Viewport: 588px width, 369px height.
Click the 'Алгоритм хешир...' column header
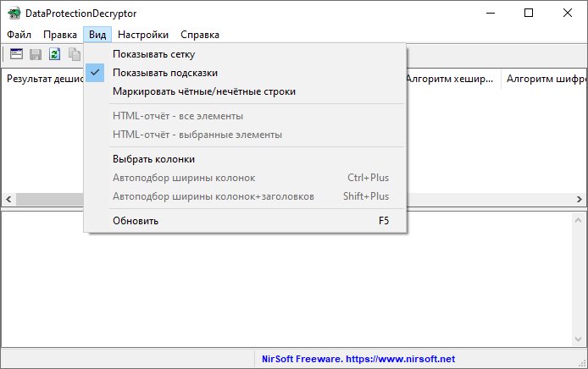click(x=449, y=80)
